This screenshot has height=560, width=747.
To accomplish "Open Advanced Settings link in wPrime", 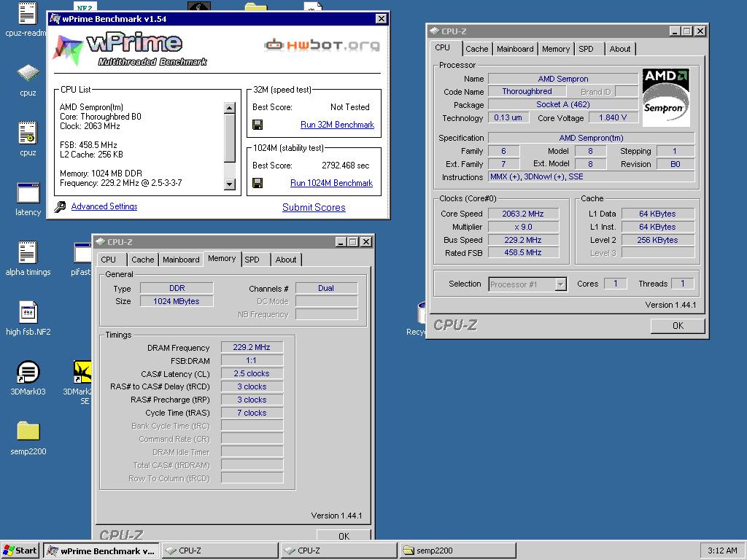I will click(x=104, y=206).
